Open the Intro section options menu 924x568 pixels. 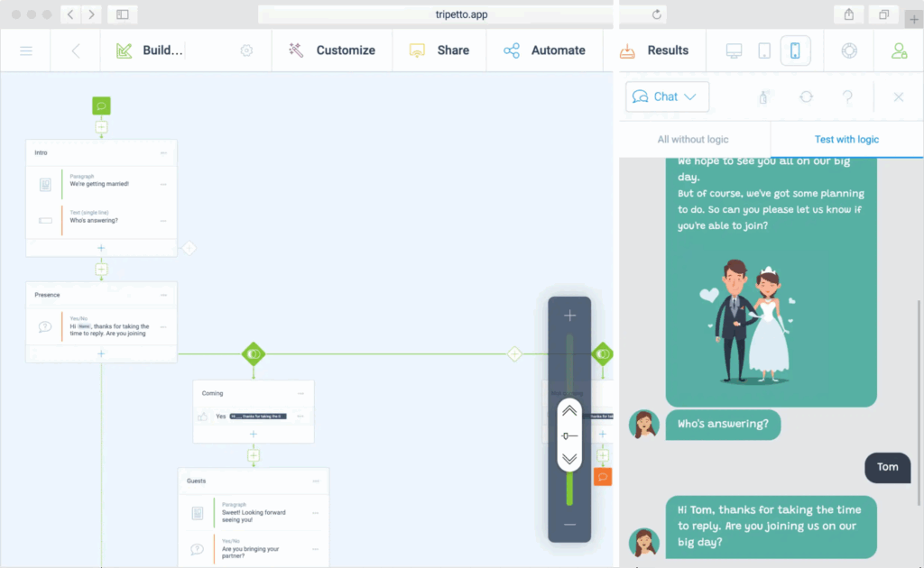pyautogui.click(x=163, y=153)
